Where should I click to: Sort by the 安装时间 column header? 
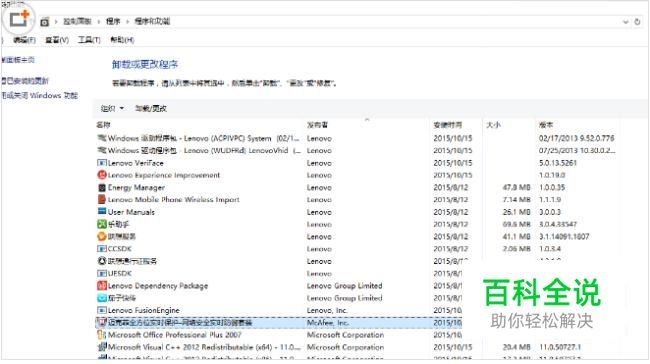[448, 124]
